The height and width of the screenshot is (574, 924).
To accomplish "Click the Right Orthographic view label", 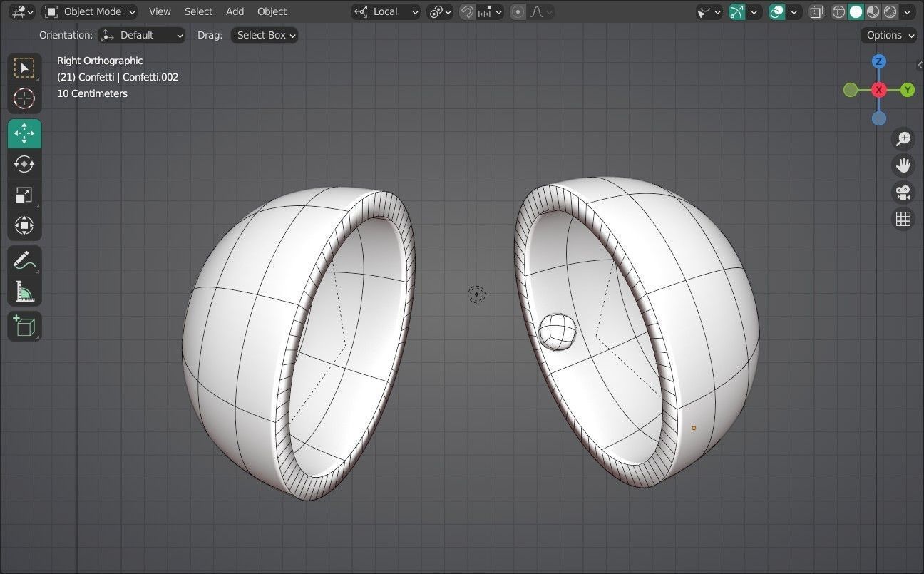I will coord(100,61).
